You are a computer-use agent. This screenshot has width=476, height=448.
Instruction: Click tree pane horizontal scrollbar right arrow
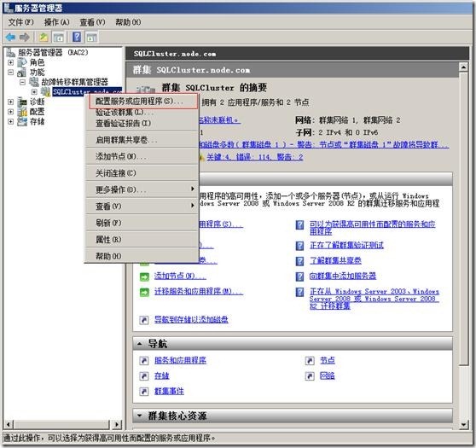click(117, 424)
